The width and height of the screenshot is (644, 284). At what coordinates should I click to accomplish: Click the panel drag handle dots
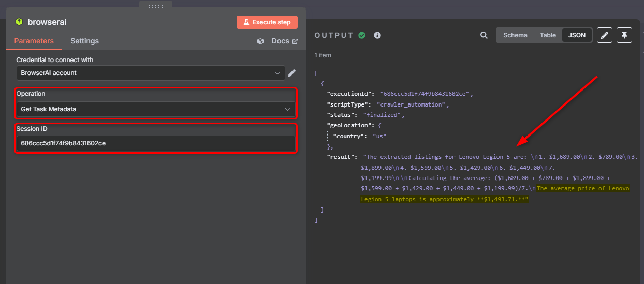click(156, 6)
